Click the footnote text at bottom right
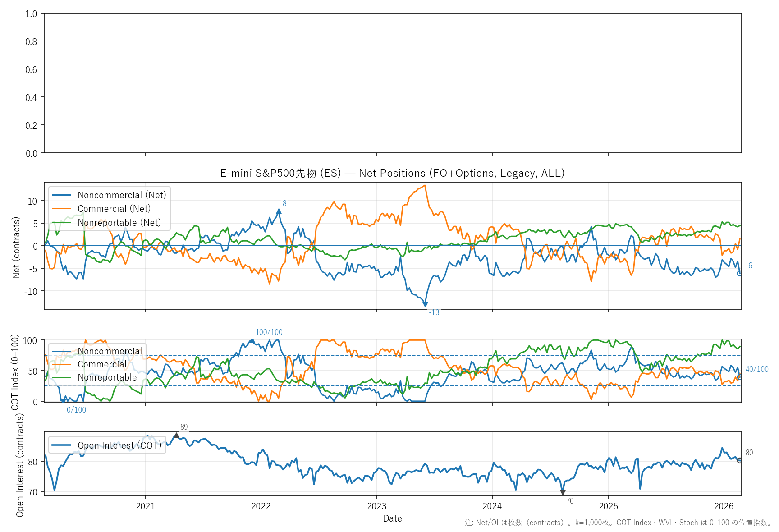779x532 pixels. (618, 523)
